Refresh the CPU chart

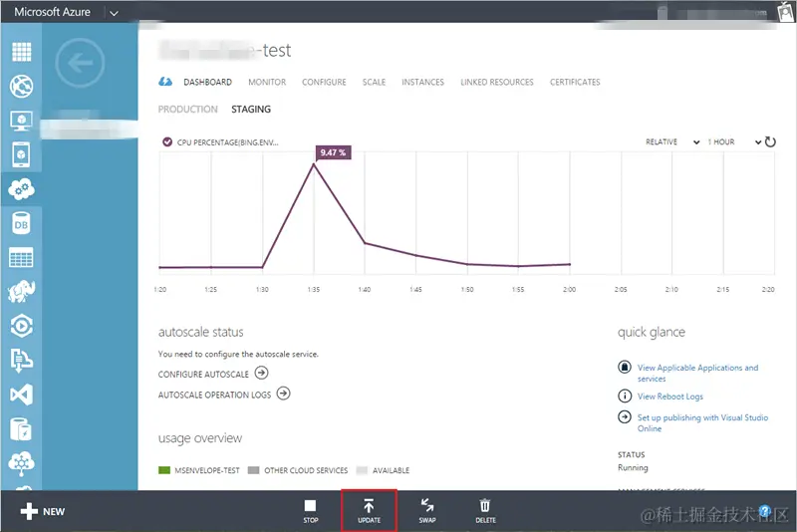pos(770,141)
